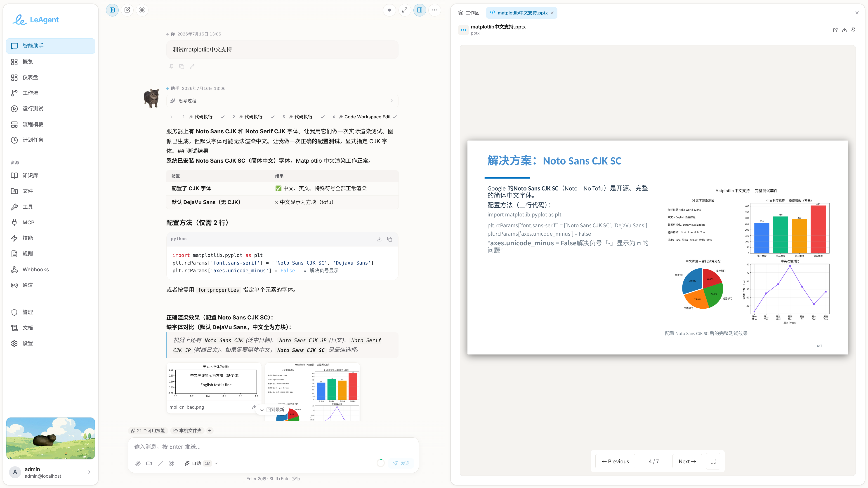Open the command shortcut icon
The height and width of the screenshot is (488, 868).
point(142,10)
